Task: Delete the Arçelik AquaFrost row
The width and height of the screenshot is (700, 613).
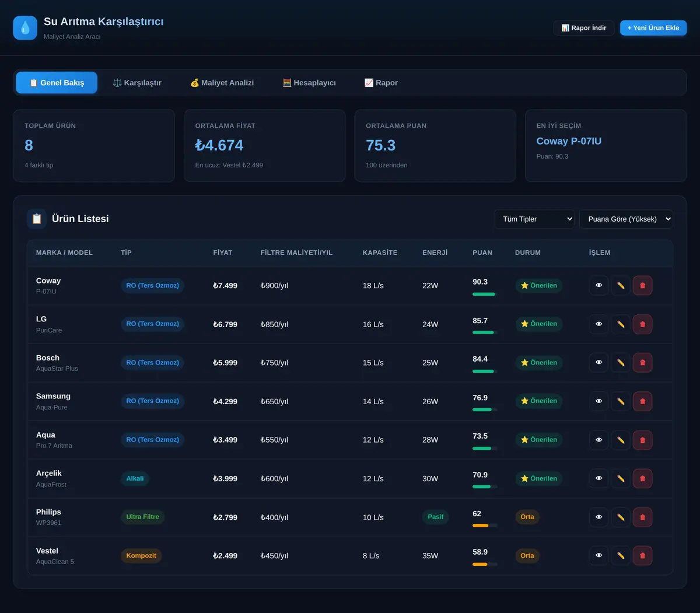Action: tap(643, 478)
